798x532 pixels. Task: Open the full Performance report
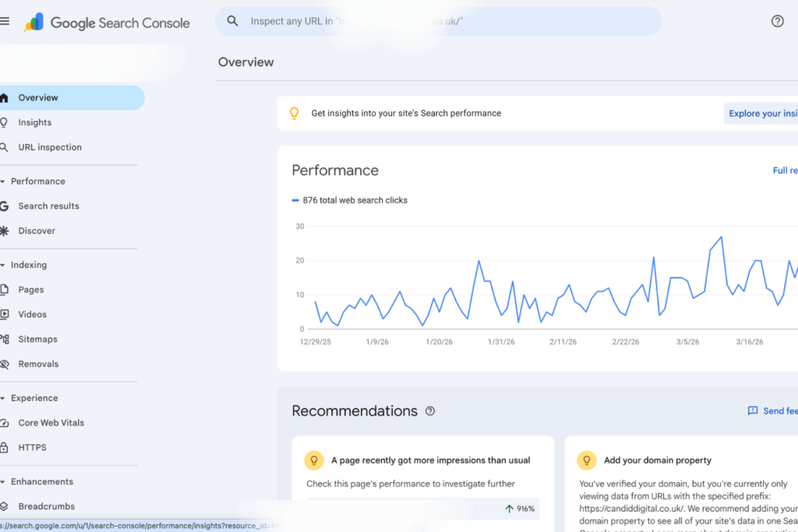786,170
